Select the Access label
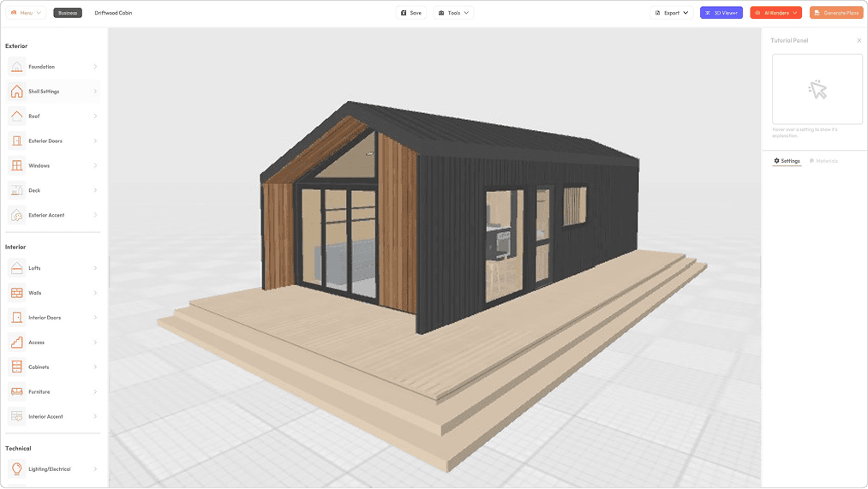Screen dimensions: 868x489 tap(37, 343)
